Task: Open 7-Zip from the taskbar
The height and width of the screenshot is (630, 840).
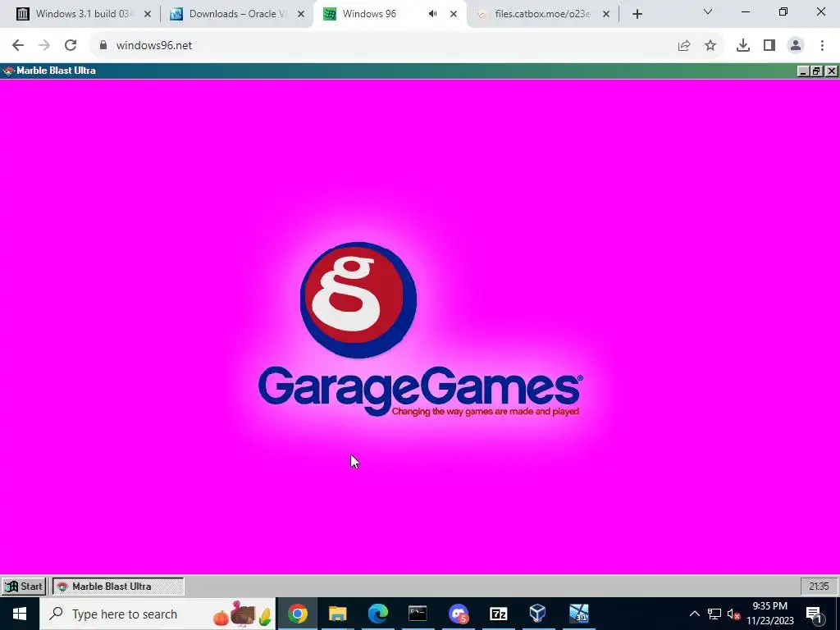Action: coord(498,614)
